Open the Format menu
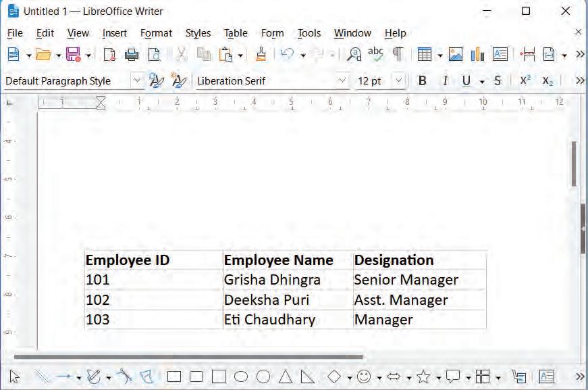Screen dimensions: 588x390 156,33
